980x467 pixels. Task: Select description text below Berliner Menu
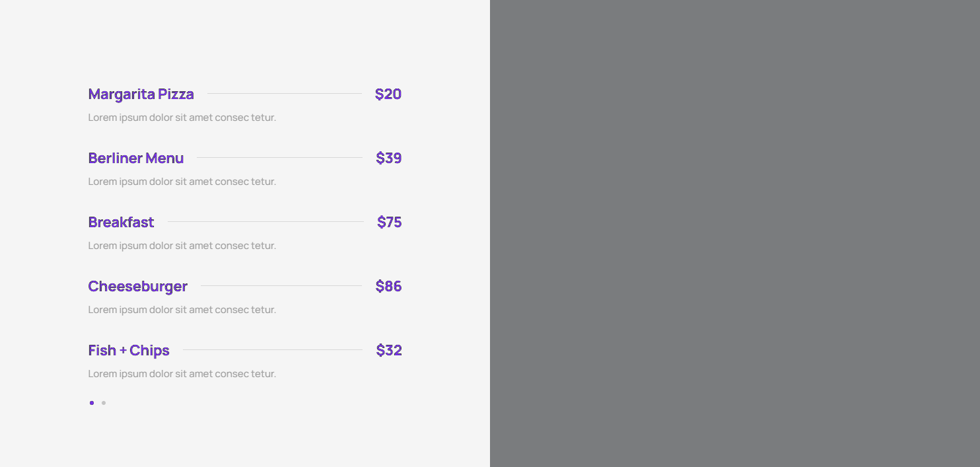[x=182, y=182]
